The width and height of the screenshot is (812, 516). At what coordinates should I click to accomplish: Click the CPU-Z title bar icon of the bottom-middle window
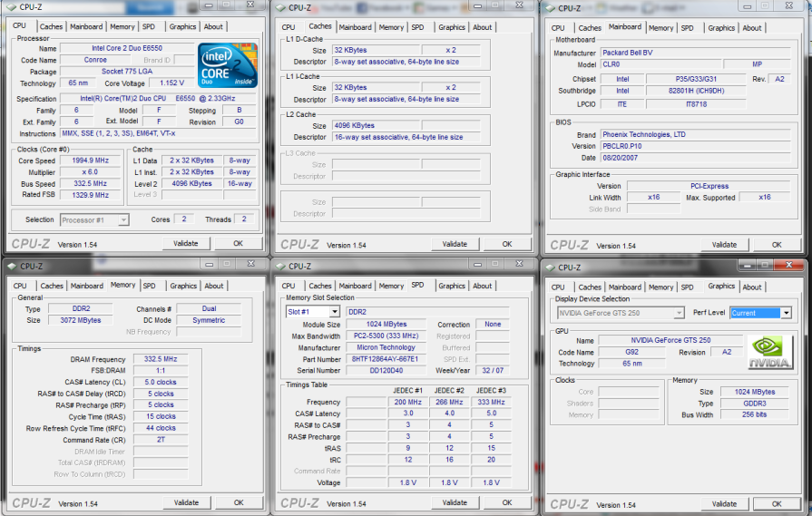pos(280,267)
